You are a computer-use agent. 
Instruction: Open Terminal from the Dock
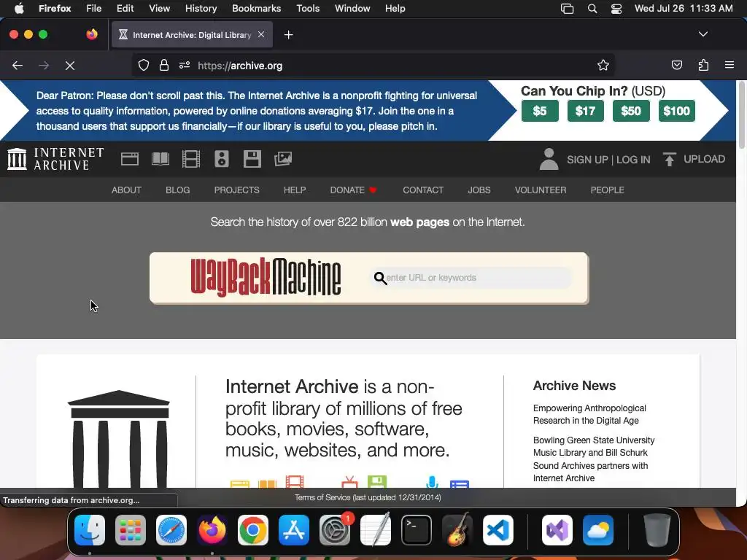[417, 530]
